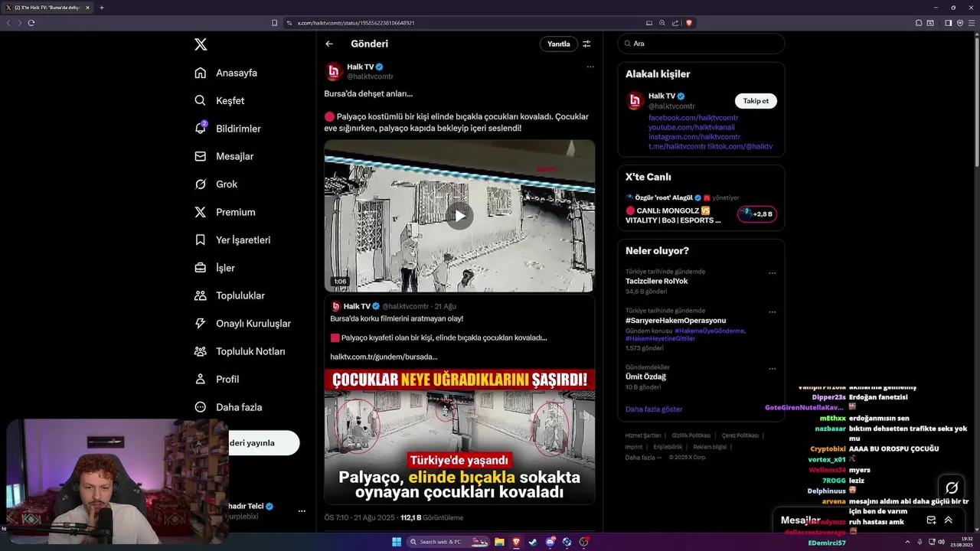The image size is (980, 551).
Task: Open youtube.com/halktvkanali link
Action: pos(691,127)
